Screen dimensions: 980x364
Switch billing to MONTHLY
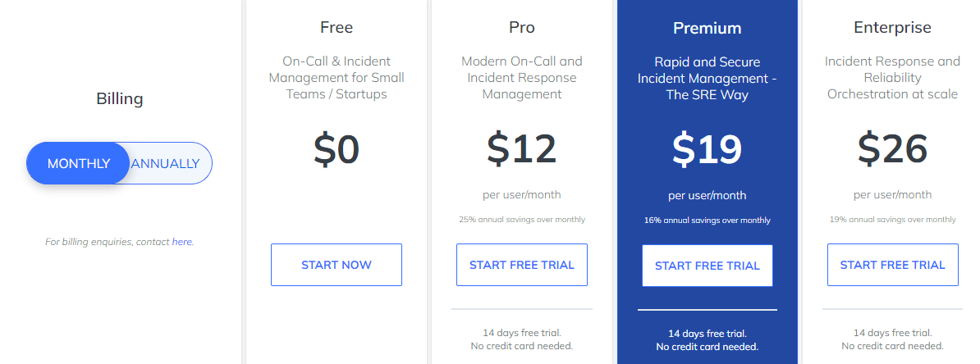pyautogui.click(x=78, y=164)
